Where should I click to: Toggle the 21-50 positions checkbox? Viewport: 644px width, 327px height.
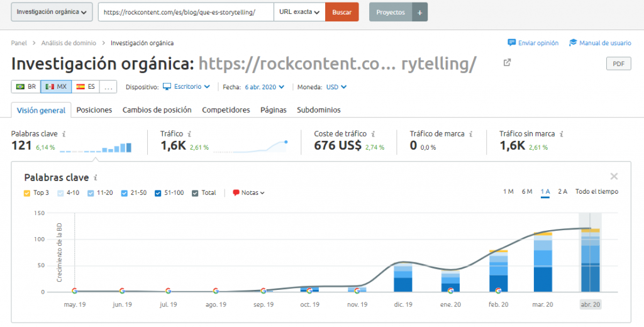coord(124,192)
